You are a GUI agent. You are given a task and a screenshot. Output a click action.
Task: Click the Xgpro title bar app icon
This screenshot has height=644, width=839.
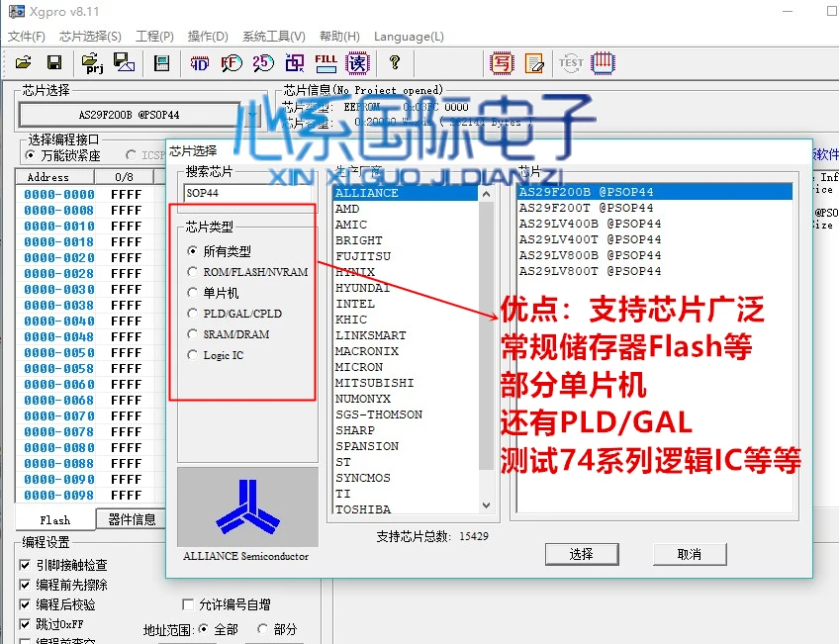click(x=17, y=11)
